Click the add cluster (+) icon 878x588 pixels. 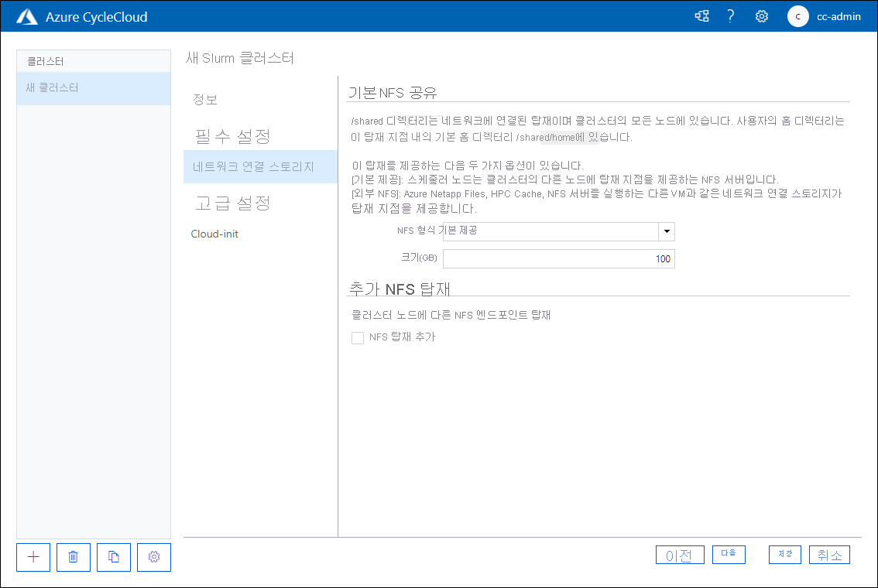[x=33, y=557]
